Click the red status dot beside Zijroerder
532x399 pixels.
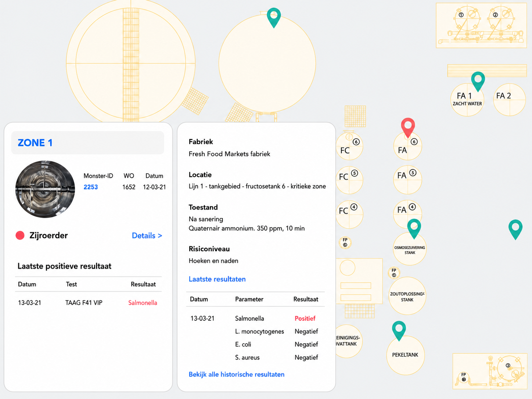pyautogui.click(x=20, y=236)
